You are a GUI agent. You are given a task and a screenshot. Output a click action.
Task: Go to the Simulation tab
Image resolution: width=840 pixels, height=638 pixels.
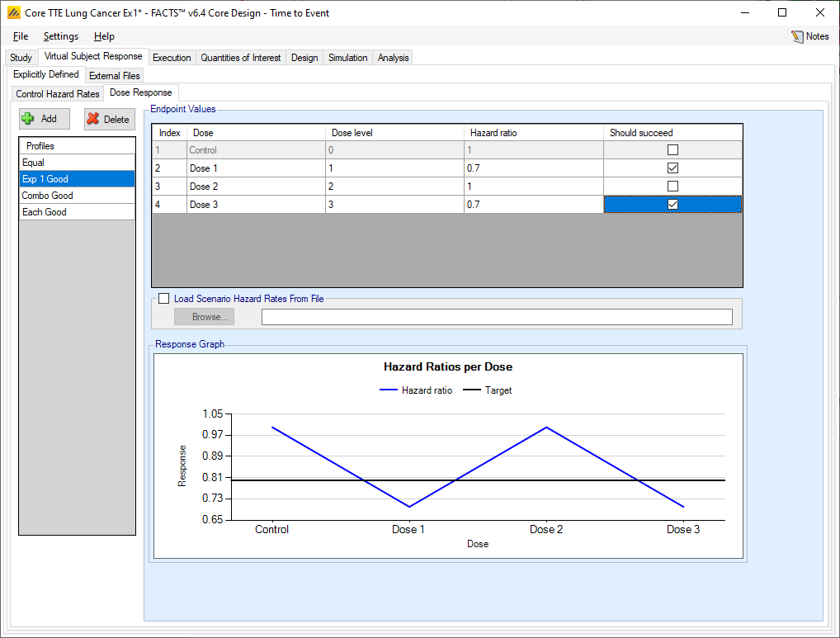pyautogui.click(x=347, y=58)
